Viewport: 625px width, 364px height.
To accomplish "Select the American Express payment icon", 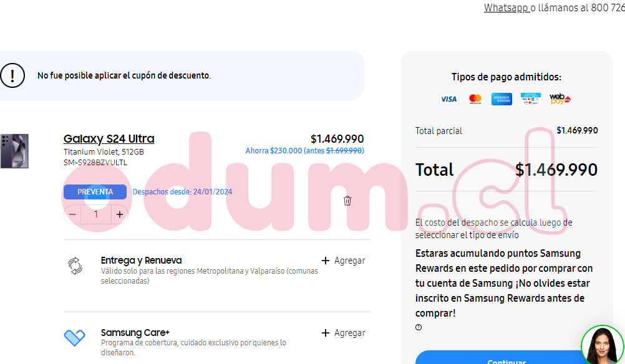I will 501,99.
